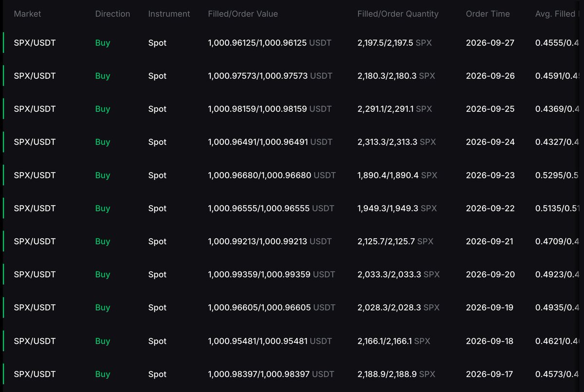Click quantity 2,166.1/2,166.1 SPX
The image size is (584, 392).
(x=394, y=341)
